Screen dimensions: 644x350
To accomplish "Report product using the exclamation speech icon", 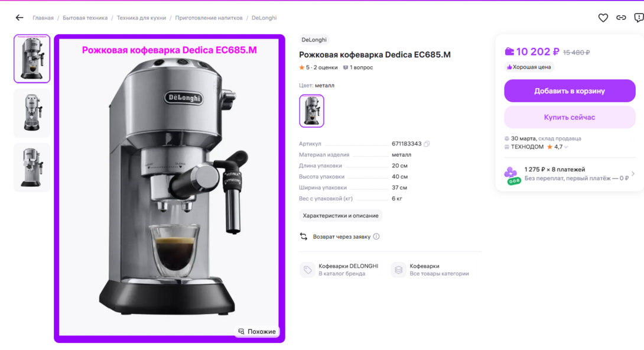I will click(x=639, y=18).
